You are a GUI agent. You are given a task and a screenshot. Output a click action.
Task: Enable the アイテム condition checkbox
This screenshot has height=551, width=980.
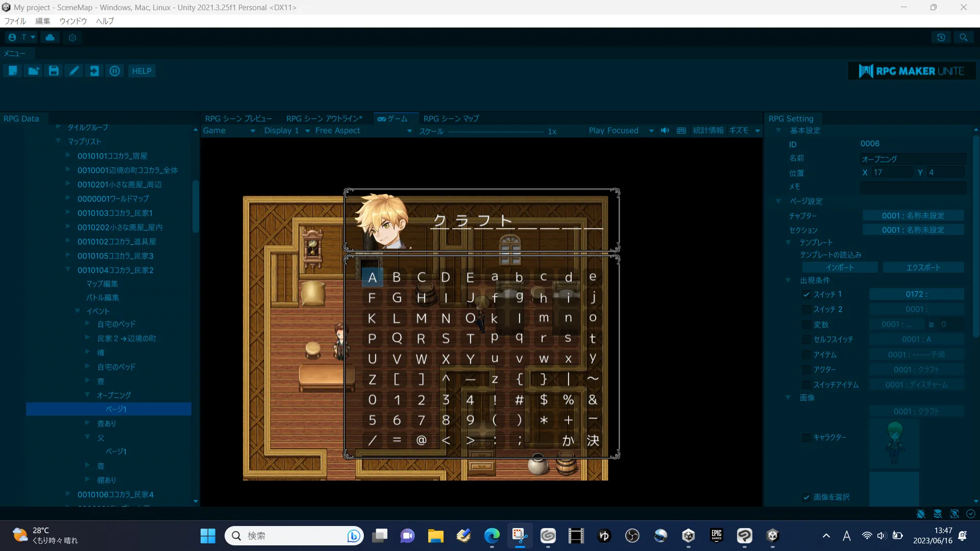(806, 355)
